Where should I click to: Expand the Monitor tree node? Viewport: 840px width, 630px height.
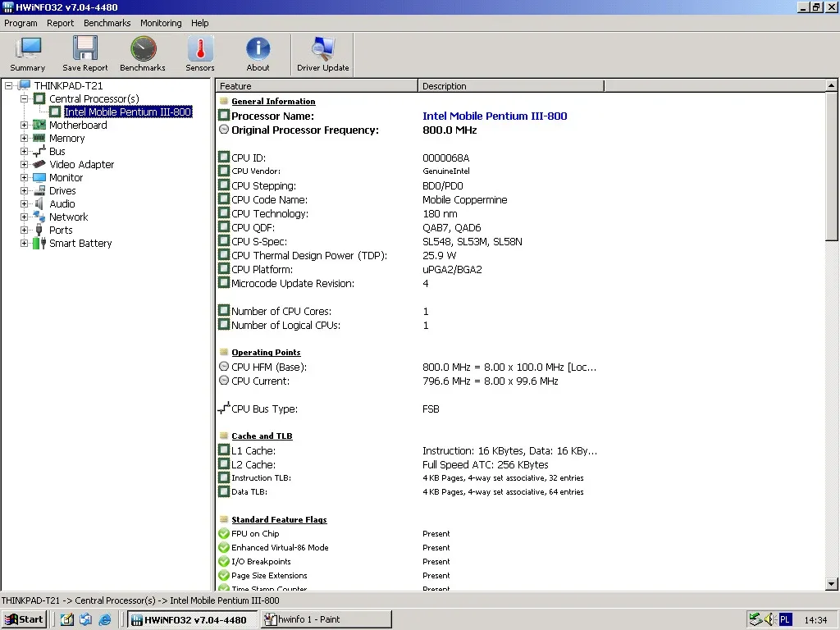(x=24, y=177)
